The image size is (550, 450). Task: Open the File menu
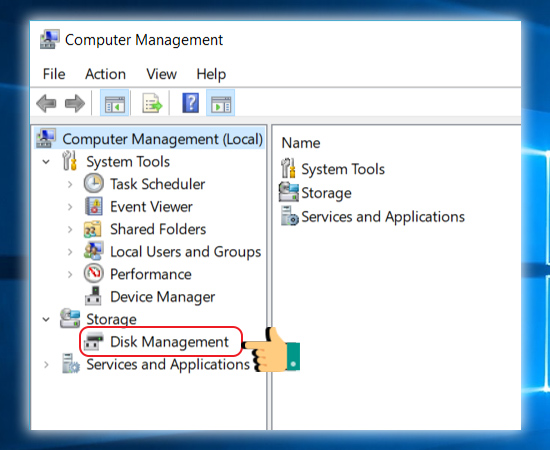click(x=54, y=74)
